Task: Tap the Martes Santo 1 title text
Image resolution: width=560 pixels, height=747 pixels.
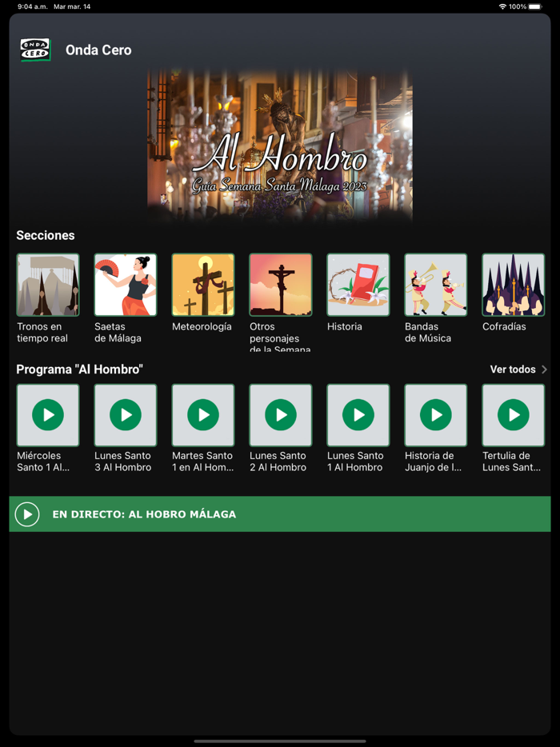Action: [203, 461]
